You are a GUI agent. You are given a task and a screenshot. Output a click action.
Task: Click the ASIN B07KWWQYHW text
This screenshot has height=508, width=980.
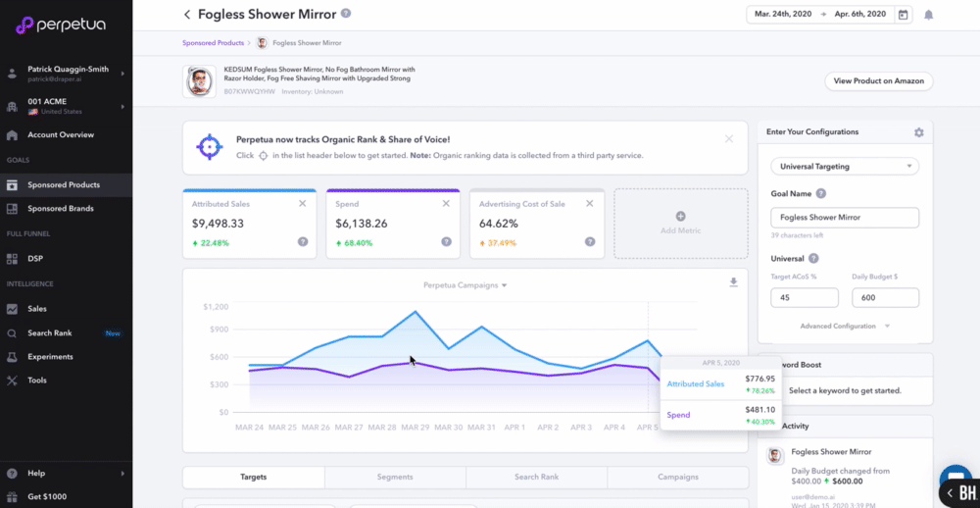coord(250,92)
